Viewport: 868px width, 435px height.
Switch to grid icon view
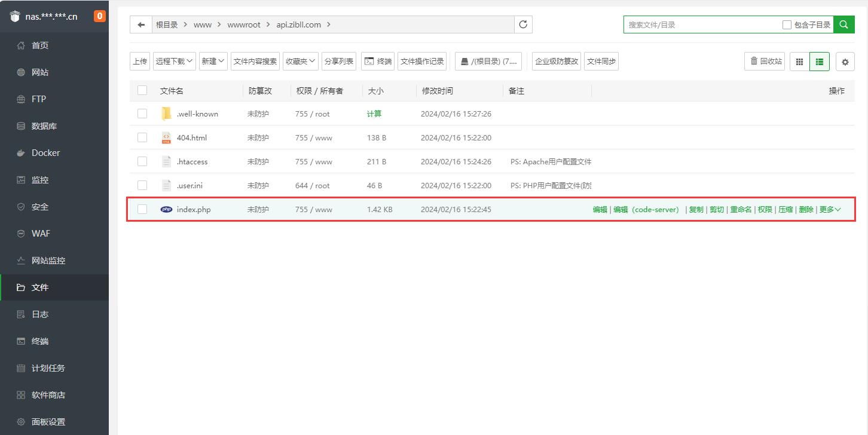point(799,61)
